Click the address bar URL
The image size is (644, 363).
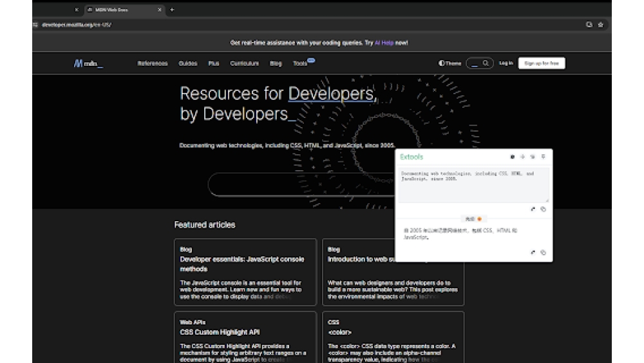pyautogui.click(x=77, y=25)
